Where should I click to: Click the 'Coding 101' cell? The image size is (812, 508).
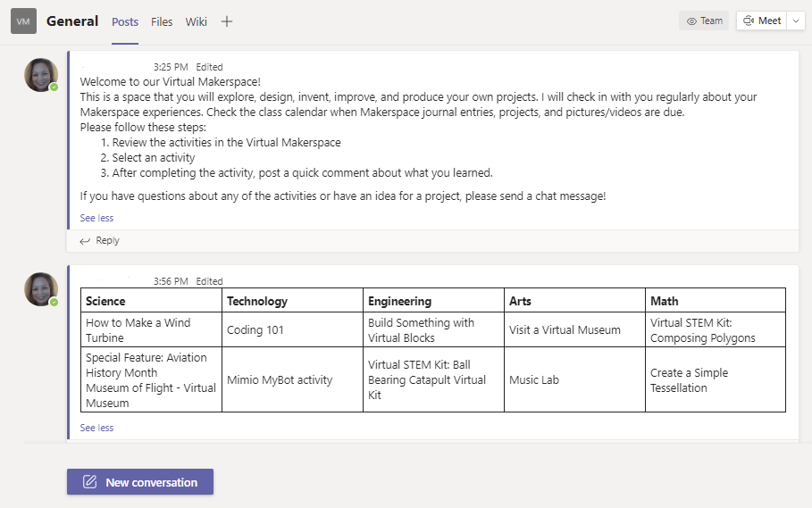293,329
